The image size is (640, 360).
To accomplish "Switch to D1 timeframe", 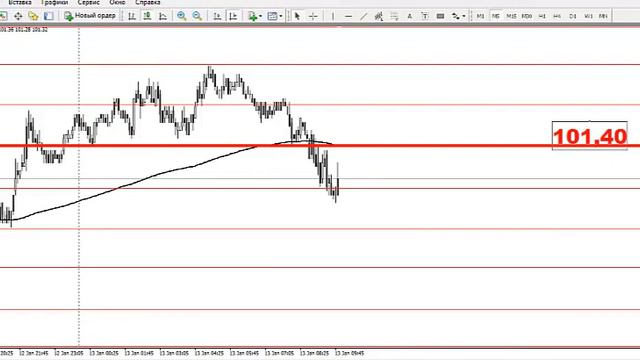I will [x=573, y=16].
